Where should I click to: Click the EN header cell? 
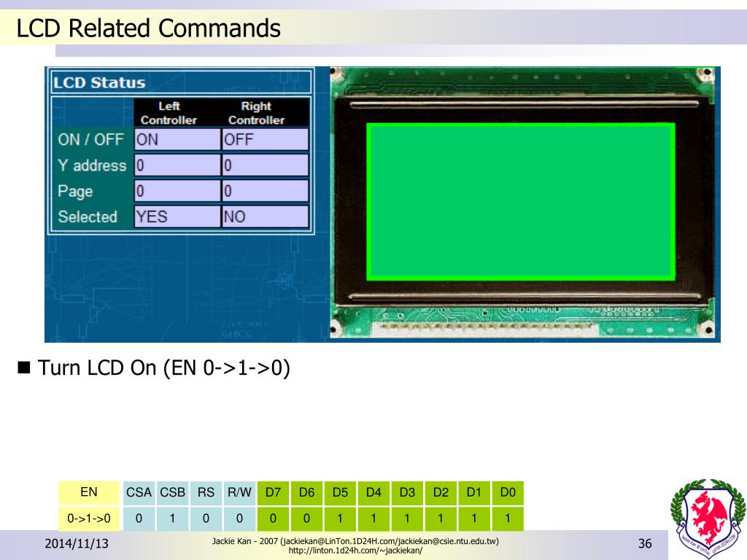88,492
